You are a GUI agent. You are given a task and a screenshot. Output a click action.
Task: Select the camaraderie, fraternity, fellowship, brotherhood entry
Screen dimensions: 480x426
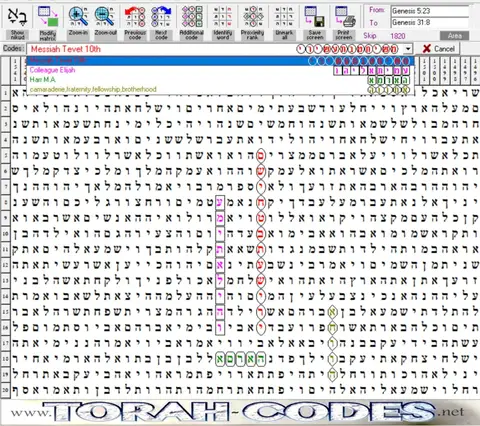click(x=220, y=89)
